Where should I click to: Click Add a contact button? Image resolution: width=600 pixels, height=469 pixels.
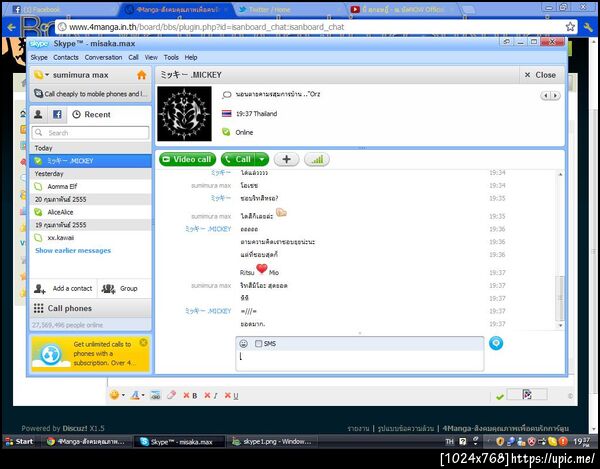pyautogui.click(x=63, y=288)
